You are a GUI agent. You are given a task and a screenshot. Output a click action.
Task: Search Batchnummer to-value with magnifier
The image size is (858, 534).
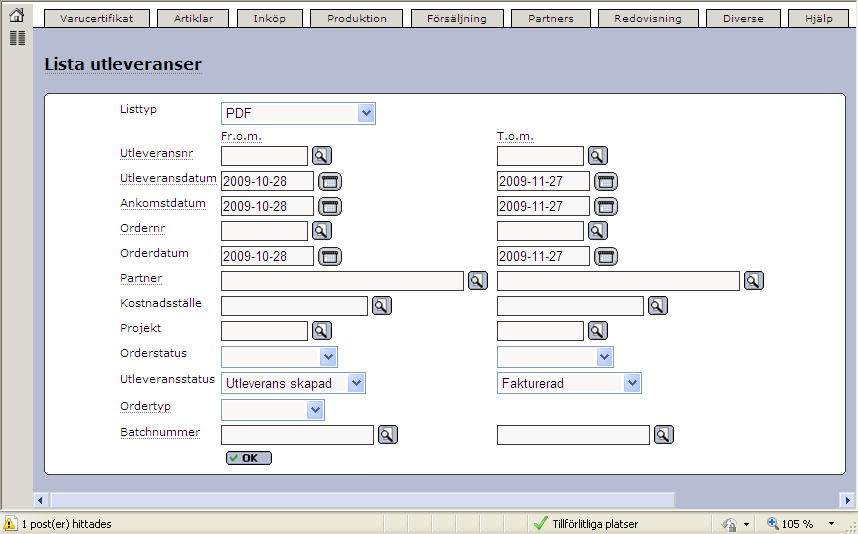point(663,435)
